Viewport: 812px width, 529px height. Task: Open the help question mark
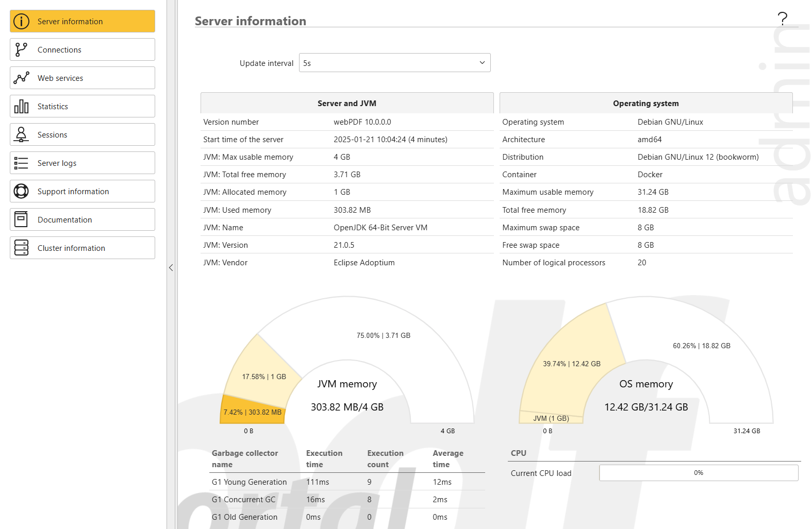pyautogui.click(x=782, y=19)
